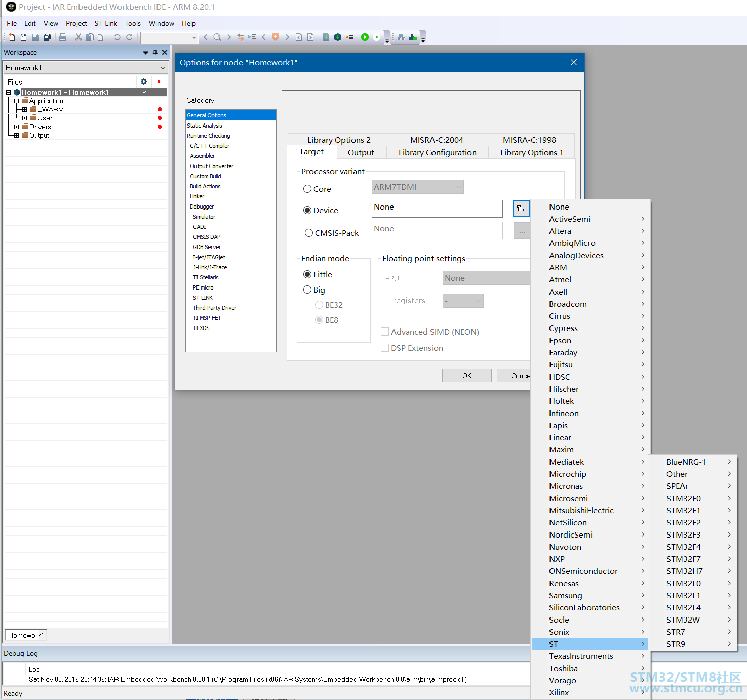Click the Device name input field
The image size is (747, 700).
coord(437,209)
